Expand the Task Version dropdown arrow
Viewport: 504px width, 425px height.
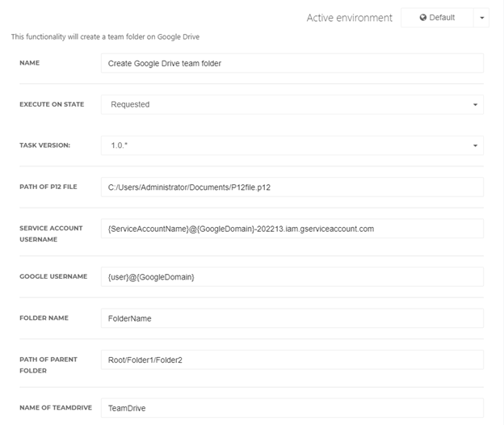475,145
